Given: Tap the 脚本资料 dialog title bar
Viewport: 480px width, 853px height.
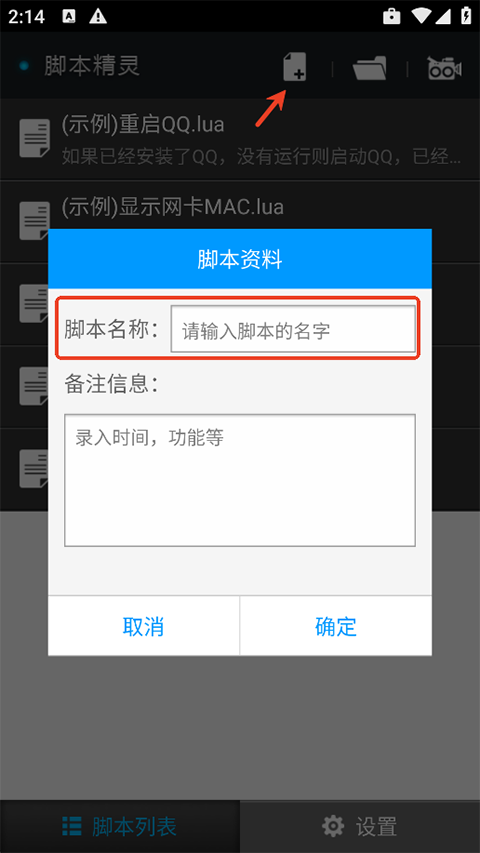Looking at the screenshot, I should pos(240,259).
